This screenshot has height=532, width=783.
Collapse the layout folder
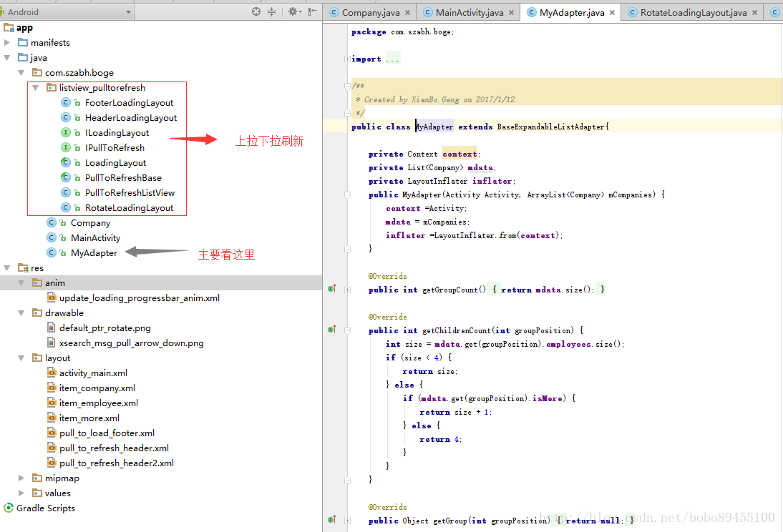(x=21, y=358)
